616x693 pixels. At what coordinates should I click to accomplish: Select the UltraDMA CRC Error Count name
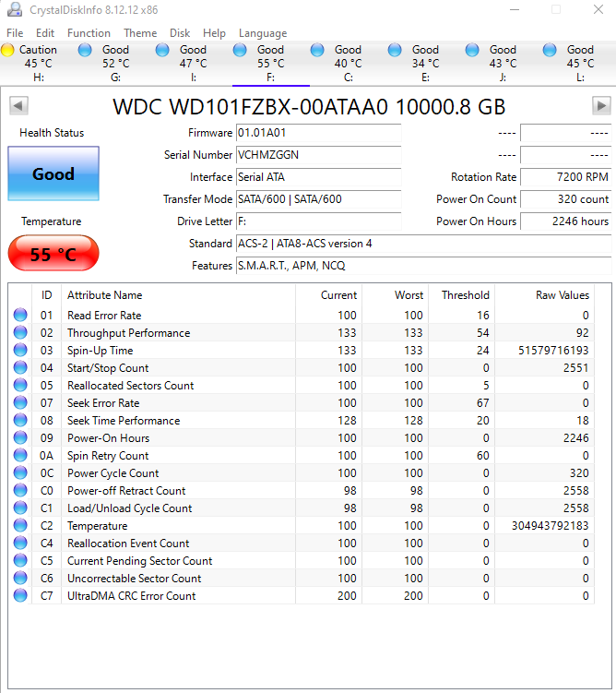(131, 596)
